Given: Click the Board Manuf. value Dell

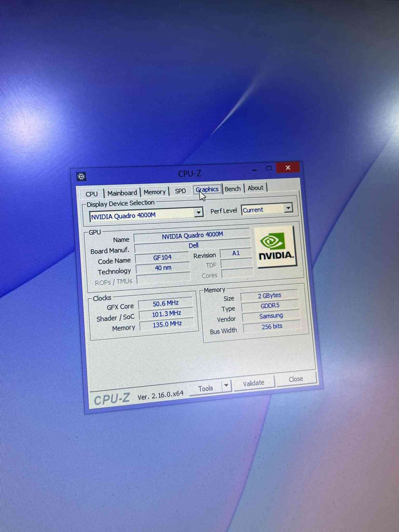Looking at the screenshot, I should 193,245.
